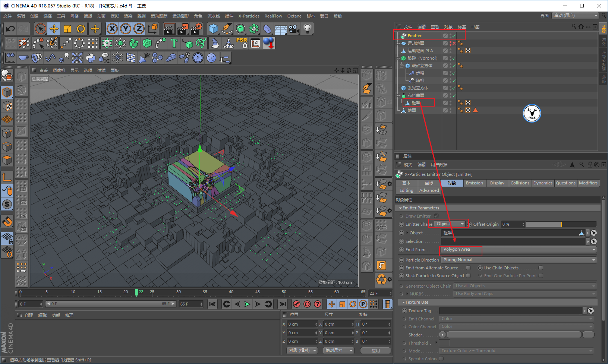Click the Python logo icon
Viewport: 608px width, 364px height.
click(x=91, y=58)
